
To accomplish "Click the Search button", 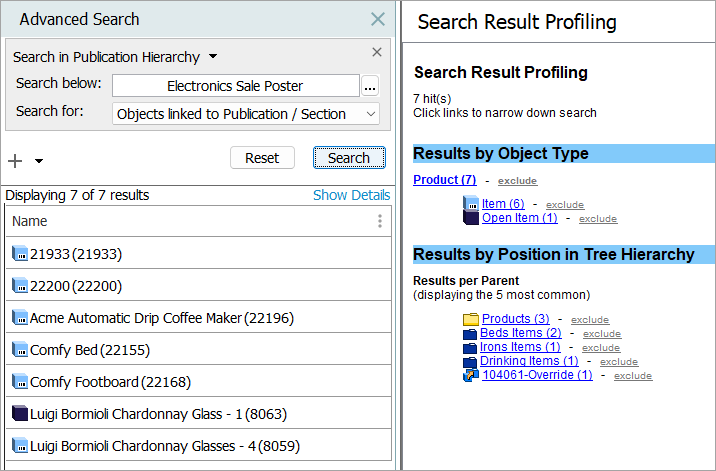I will point(349,158).
